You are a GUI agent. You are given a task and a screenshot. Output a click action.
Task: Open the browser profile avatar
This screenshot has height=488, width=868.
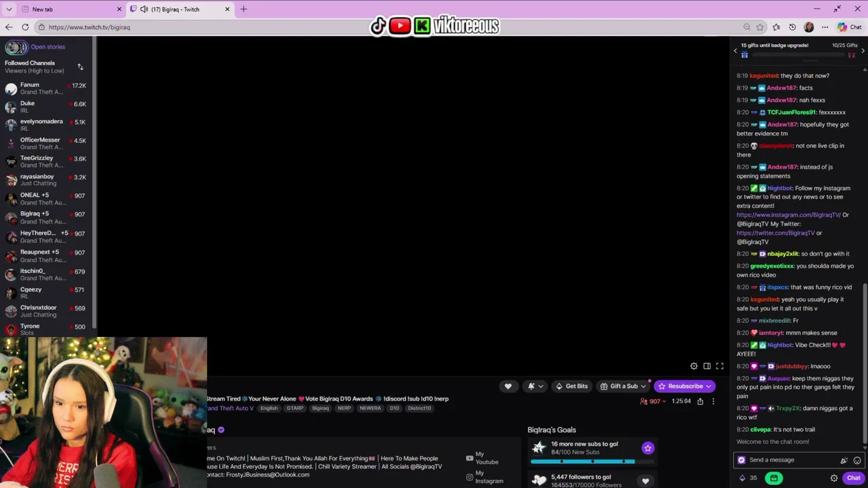(808, 27)
